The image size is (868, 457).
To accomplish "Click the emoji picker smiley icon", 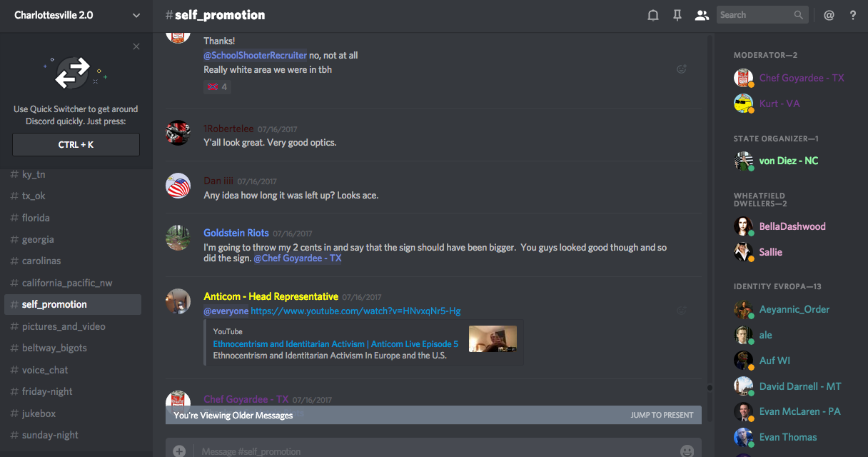I will tap(687, 451).
